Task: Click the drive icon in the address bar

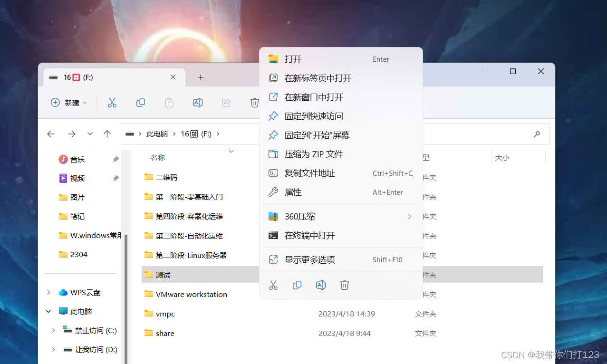Action: pyautogui.click(x=130, y=134)
